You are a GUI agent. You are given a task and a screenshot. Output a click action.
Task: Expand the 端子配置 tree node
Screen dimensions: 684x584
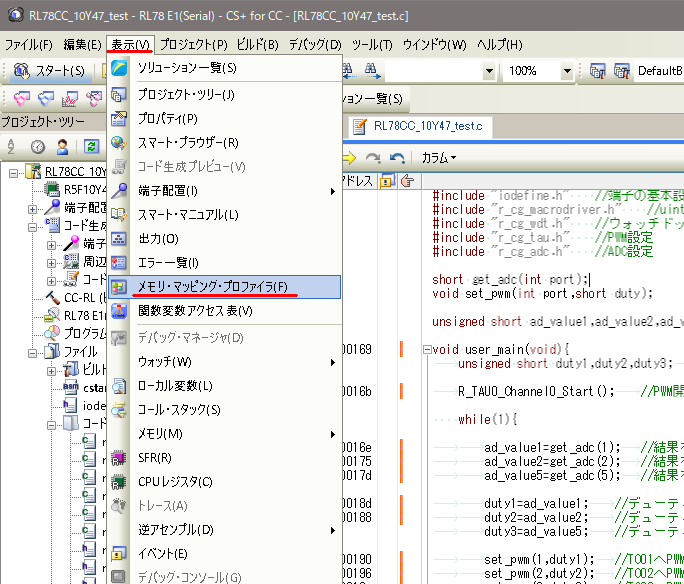32,209
